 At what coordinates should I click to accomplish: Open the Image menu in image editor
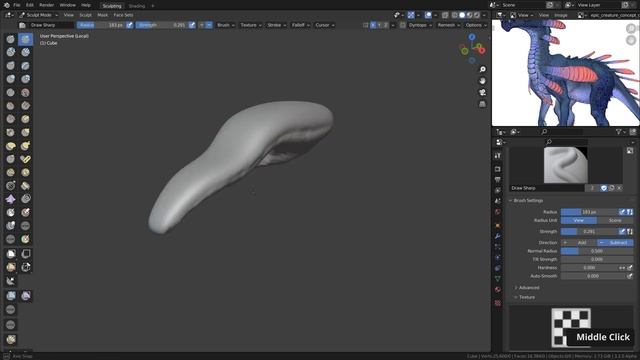(x=560, y=15)
